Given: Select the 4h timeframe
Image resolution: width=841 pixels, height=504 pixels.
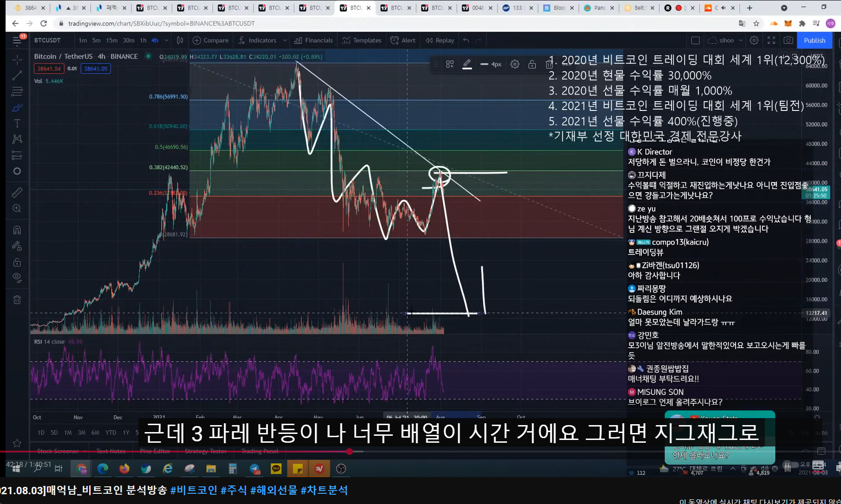Looking at the screenshot, I should pyautogui.click(x=155, y=40).
